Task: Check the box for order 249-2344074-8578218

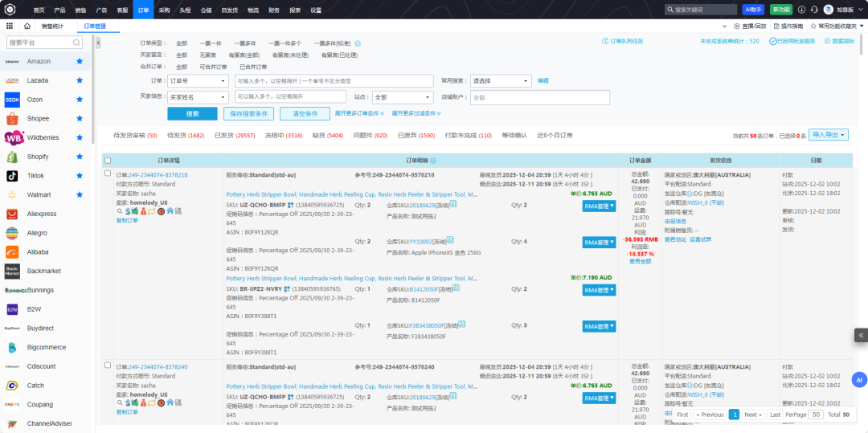Action: tap(108, 174)
